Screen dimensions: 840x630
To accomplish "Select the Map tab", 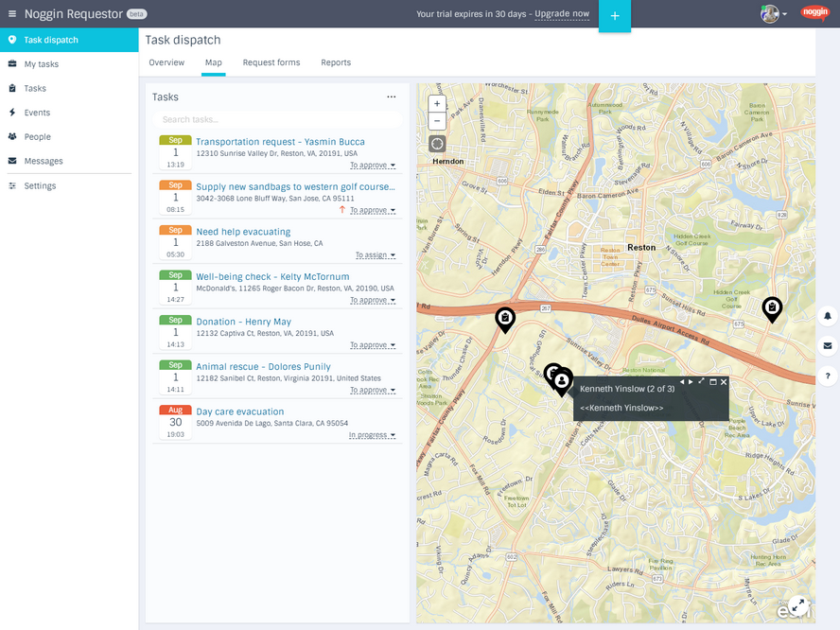I will coord(213,62).
